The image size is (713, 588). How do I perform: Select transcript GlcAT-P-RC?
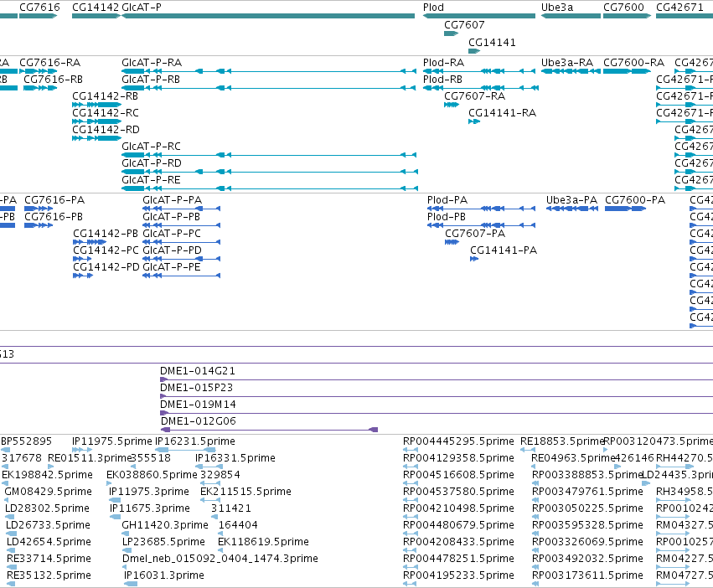[x=269, y=155]
